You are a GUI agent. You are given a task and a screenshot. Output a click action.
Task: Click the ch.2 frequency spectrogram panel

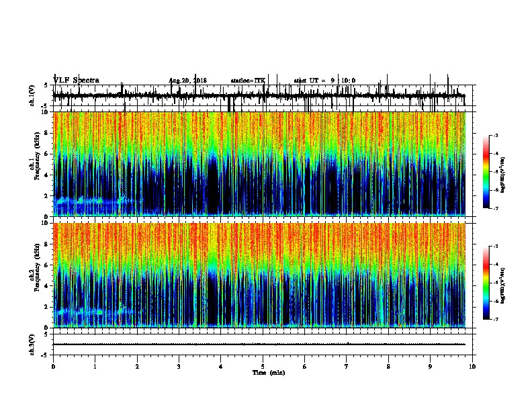[259, 275]
